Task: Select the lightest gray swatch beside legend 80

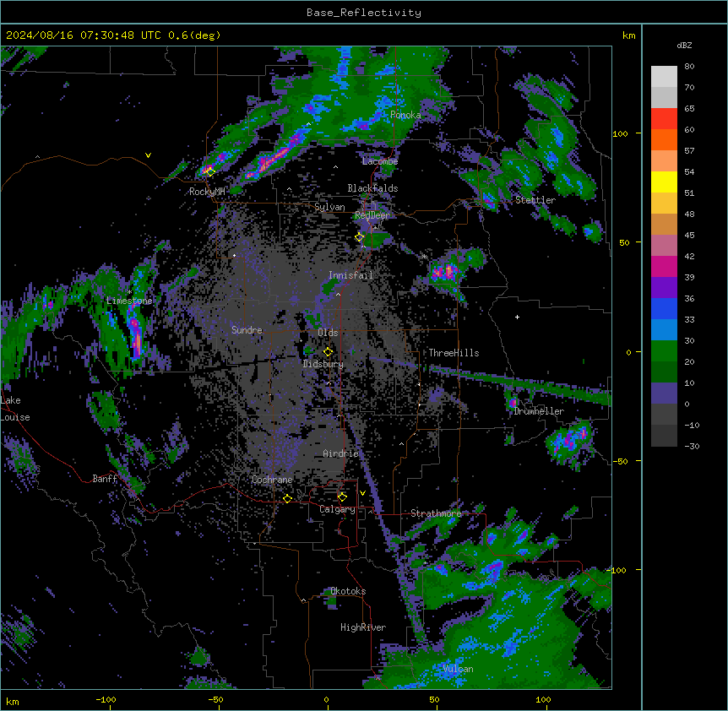Action: coord(664,77)
